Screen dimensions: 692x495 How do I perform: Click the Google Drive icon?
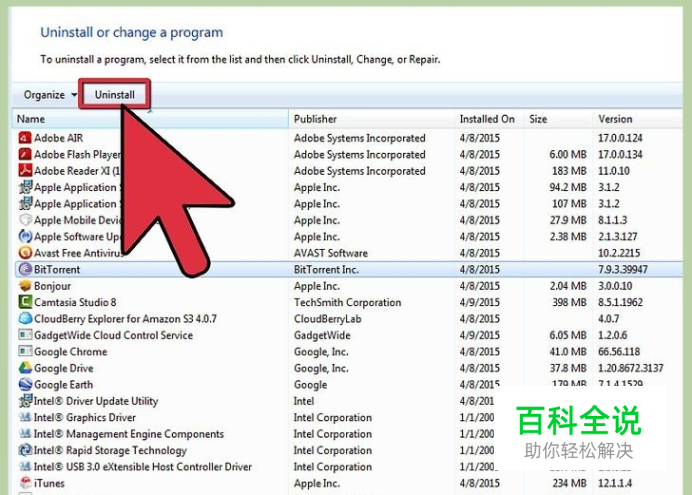pos(25,368)
